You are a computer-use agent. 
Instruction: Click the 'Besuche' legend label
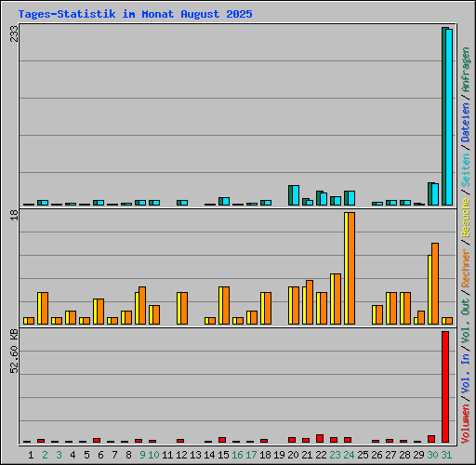click(x=466, y=218)
